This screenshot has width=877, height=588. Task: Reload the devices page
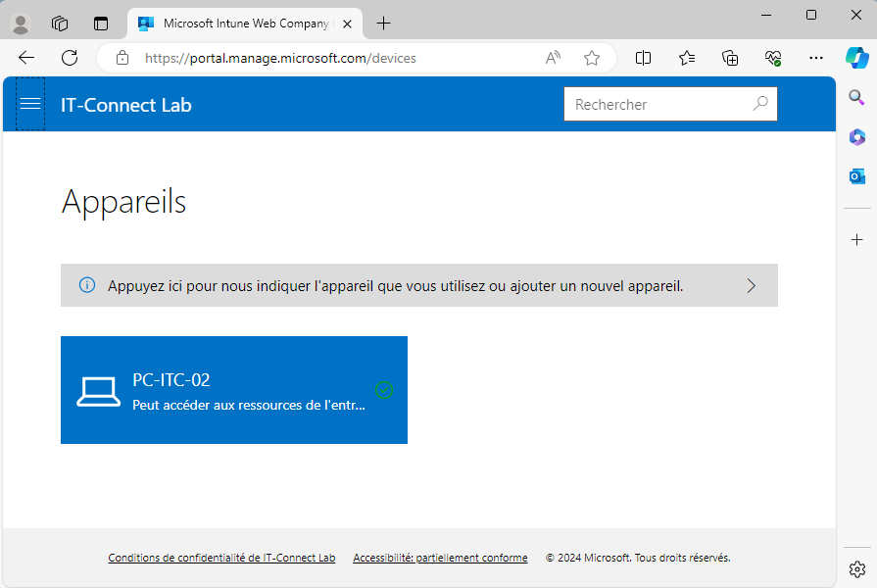(69, 58)
